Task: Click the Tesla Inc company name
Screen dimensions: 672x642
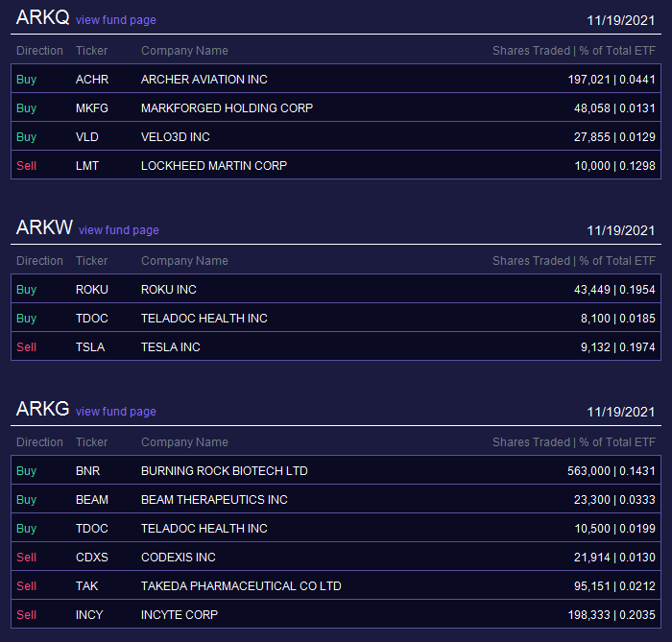Action: (x=171, y=347)
